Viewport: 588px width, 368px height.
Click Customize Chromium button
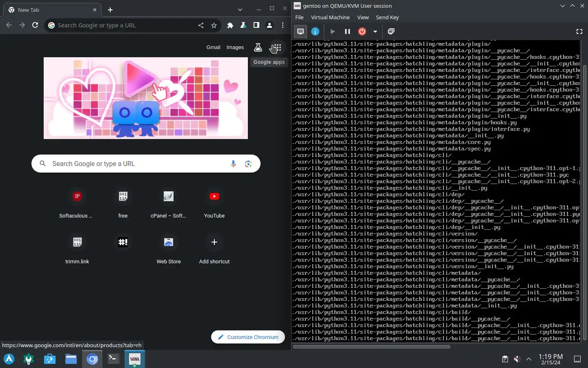pyautogui.click(x=248, y=337)
